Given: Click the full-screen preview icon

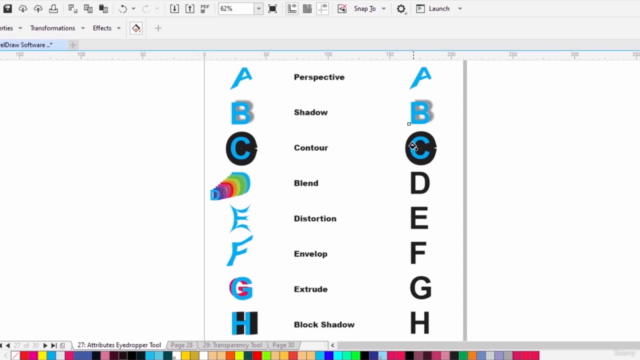Looking at the screenshot, I should 273,9.
